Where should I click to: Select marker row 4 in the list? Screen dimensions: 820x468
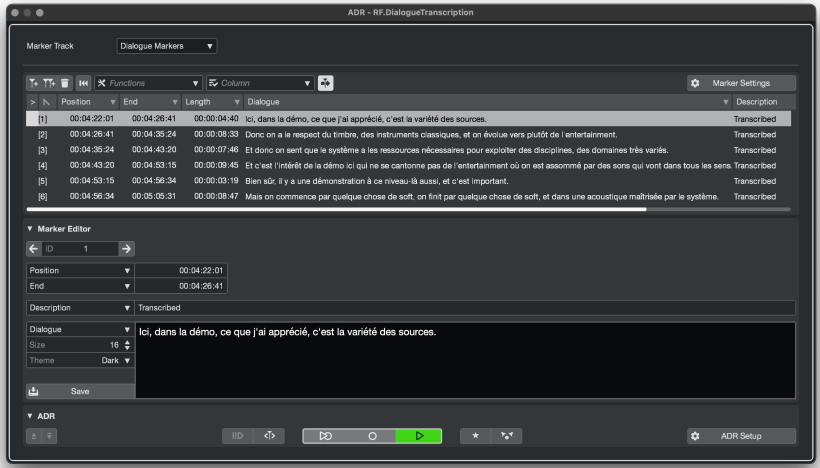pos(400,165)
